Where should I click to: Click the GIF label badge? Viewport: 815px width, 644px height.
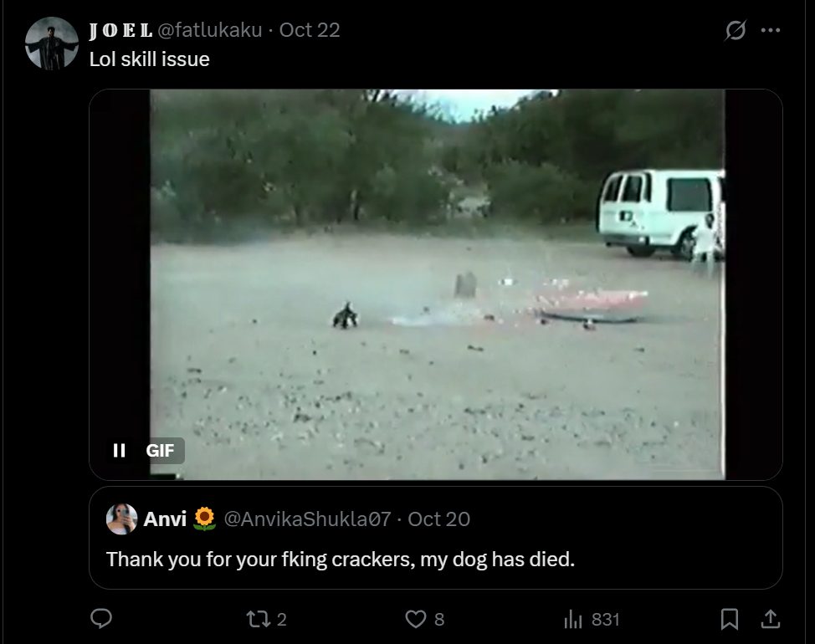(x=160, y=450)
